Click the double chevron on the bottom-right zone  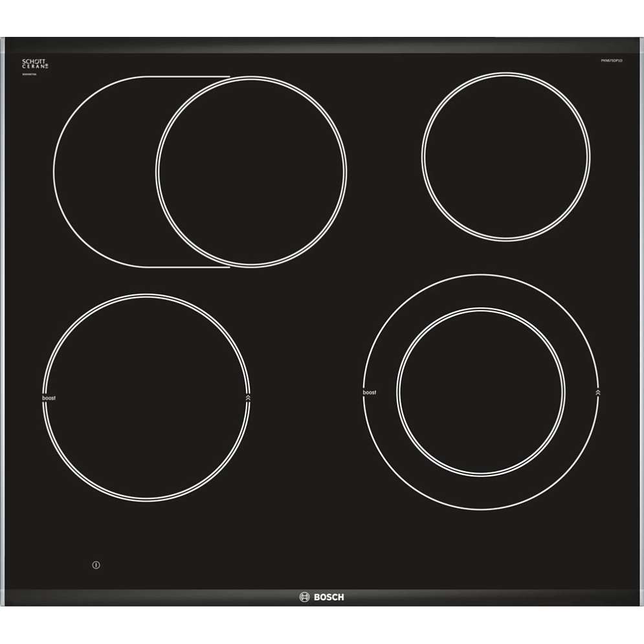point(597,392)
